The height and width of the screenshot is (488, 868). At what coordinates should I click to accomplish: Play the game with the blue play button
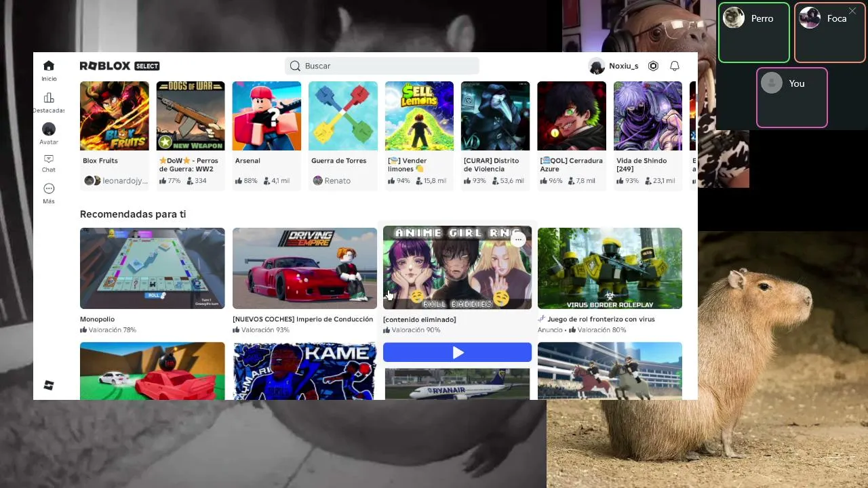457,352
